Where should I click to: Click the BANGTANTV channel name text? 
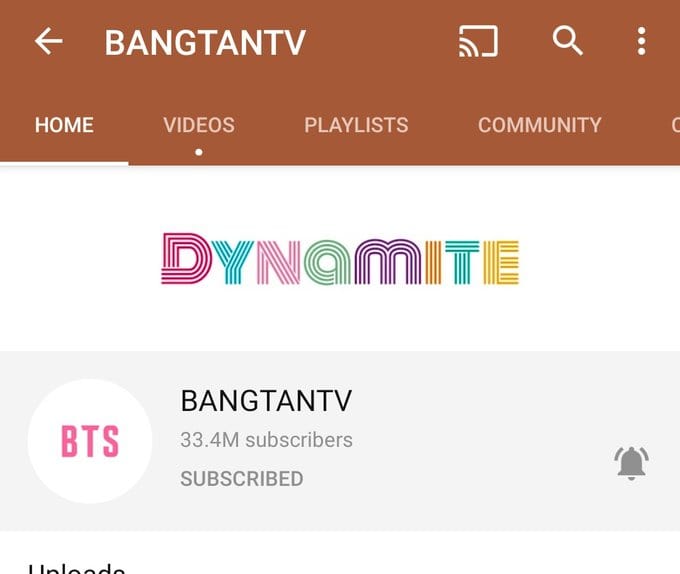pos(266,401)
